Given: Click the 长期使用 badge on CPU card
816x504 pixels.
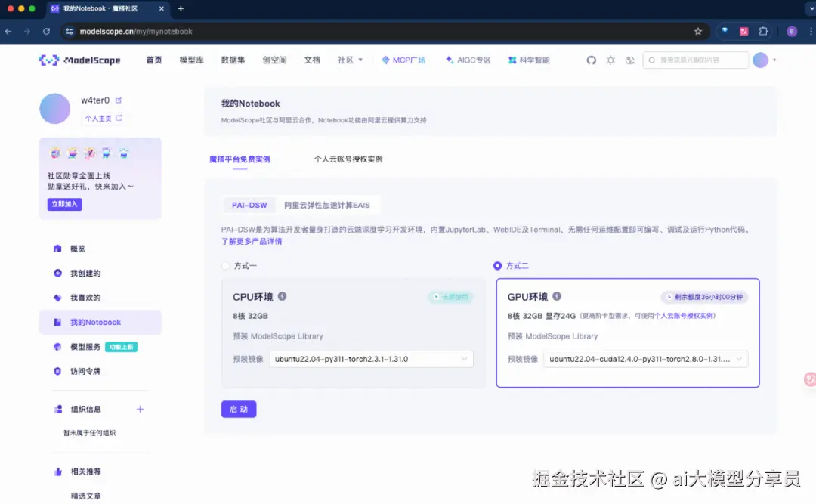Looking at the screenshot, I should [450, 297].
